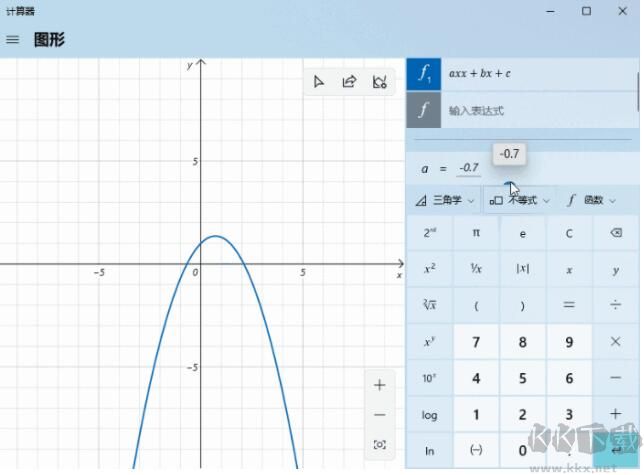Zoom out on the graph
The height and width of the screenshot is (475, 644).
(380, 415)
